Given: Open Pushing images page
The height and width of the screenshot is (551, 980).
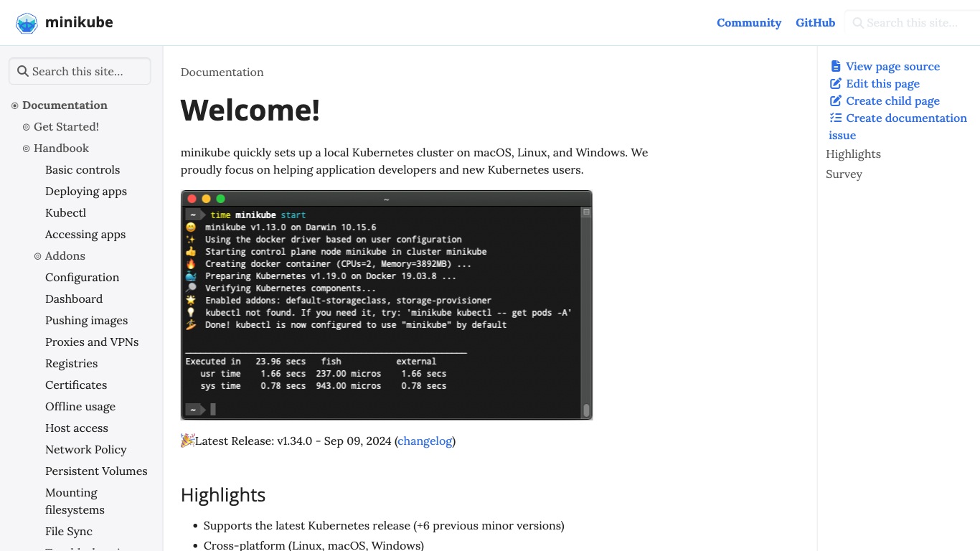Looking at the screenshot, I should click(86, 320).
